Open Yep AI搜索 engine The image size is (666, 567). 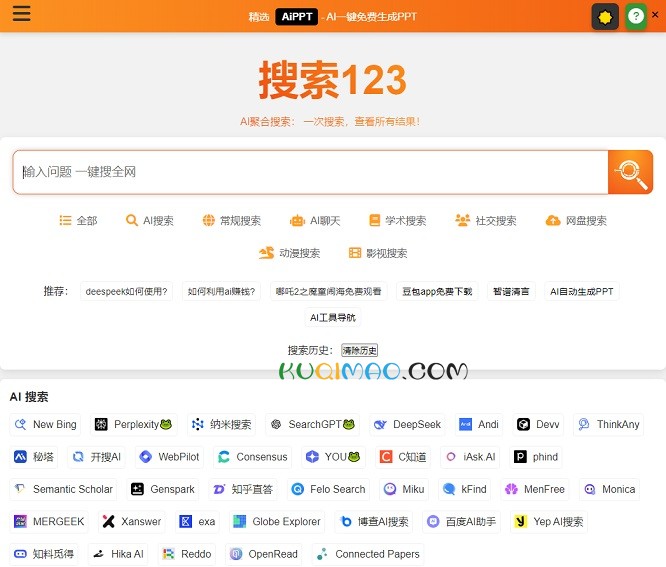coord(549,522)
